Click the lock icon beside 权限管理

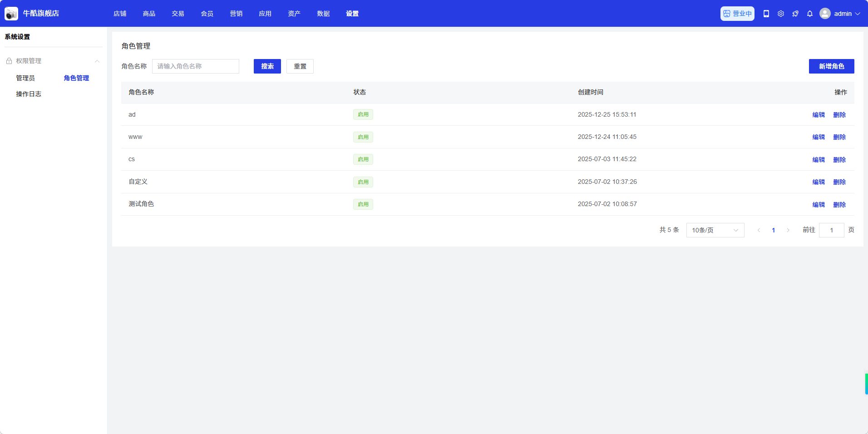[9, 61]
